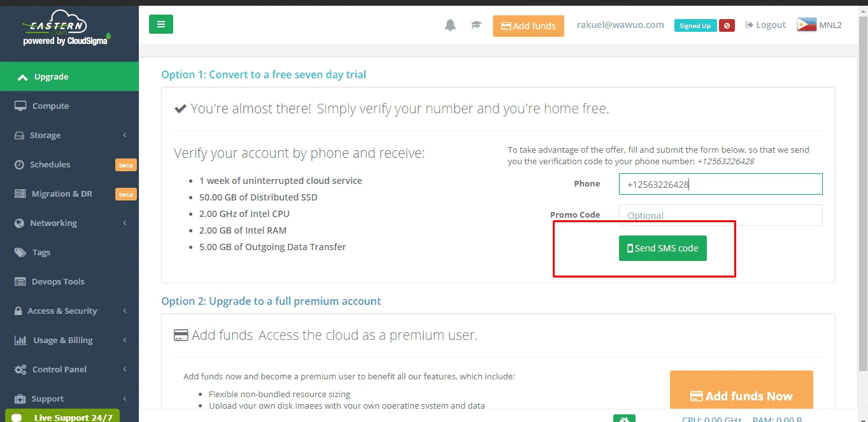Expand the Networking sidebar section
Viewport: 868px width, 422px height.
[x=69, y=223]
